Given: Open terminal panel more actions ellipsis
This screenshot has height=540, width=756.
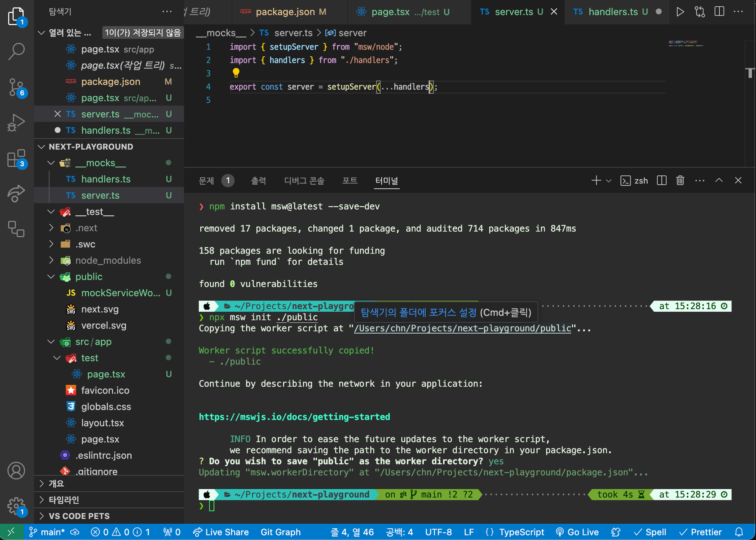Looking at the screenshot, I should click(700, 181).
